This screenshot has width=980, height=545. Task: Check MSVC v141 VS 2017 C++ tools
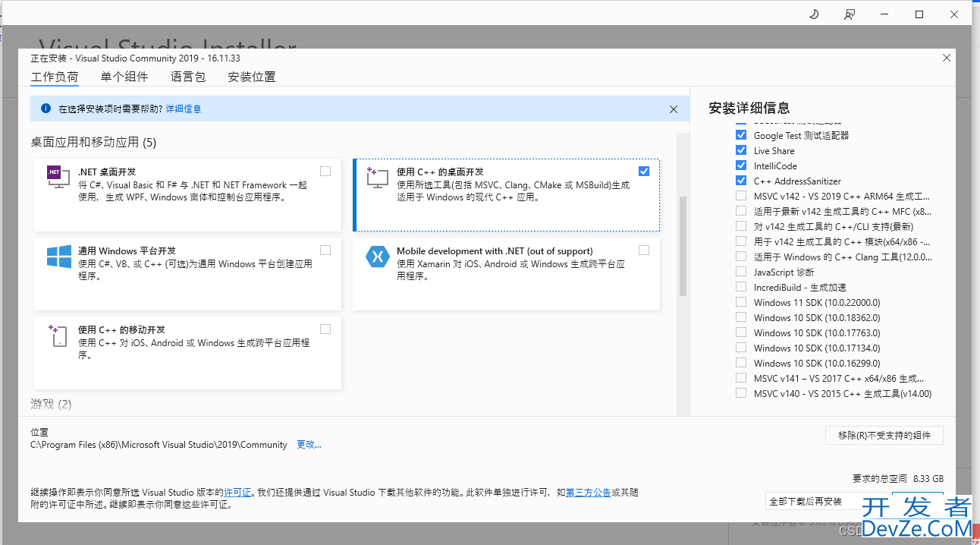click(x=741, y=378)
